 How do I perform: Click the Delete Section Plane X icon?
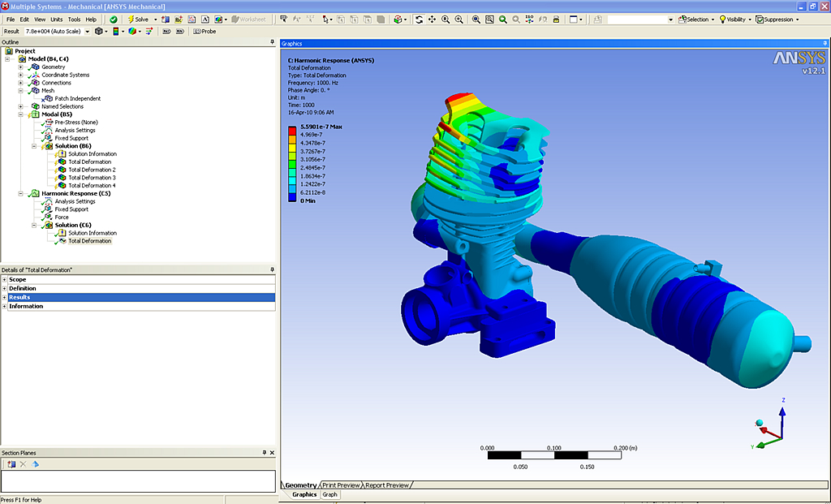23,464
